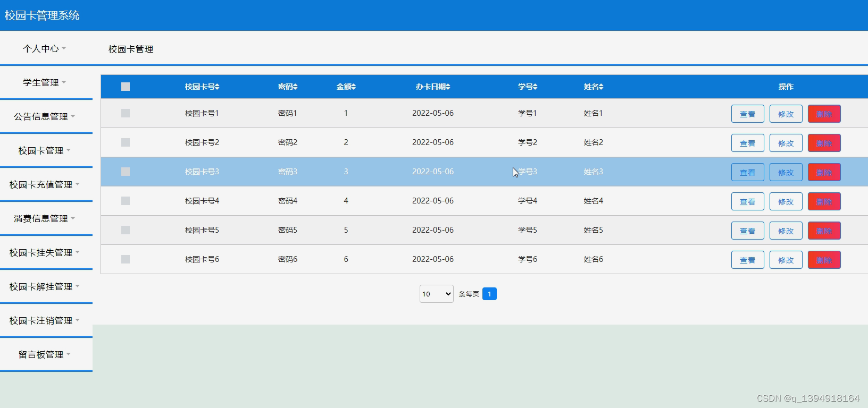Image resolution: width=868 pixels, height=408 pixels.
Task: Sort by 办卡日期 column arrows
Action: click(448, 87)
